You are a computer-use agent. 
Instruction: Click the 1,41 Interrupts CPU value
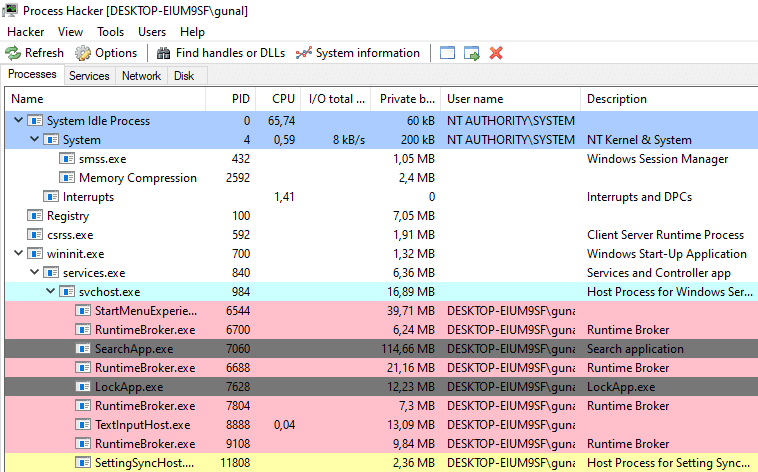pos(284,197)
